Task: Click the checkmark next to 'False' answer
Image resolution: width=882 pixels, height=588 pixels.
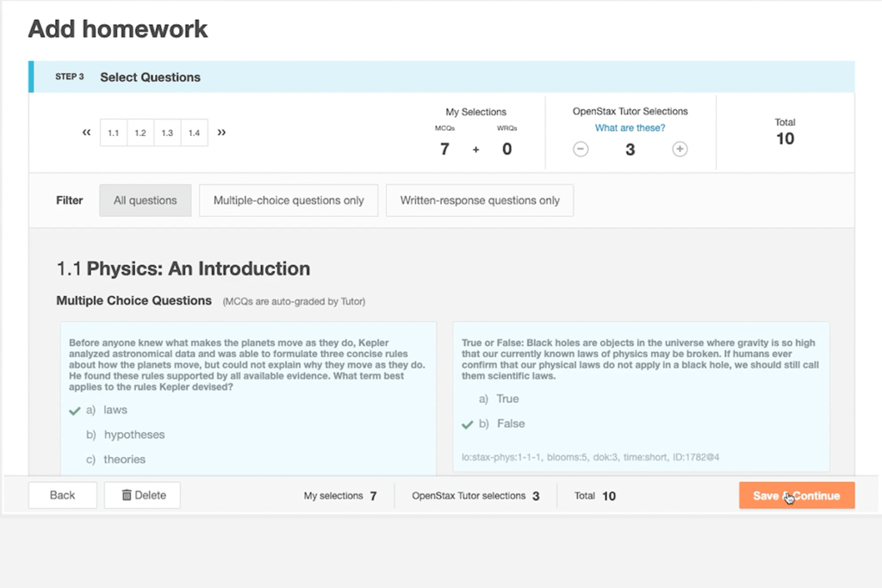Action: [468, 424]
